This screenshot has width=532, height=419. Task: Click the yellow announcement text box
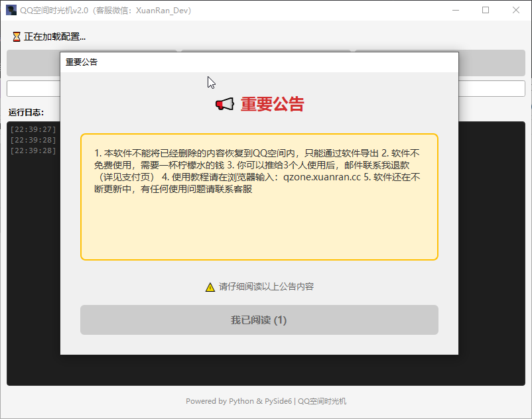tap(259, 225)
